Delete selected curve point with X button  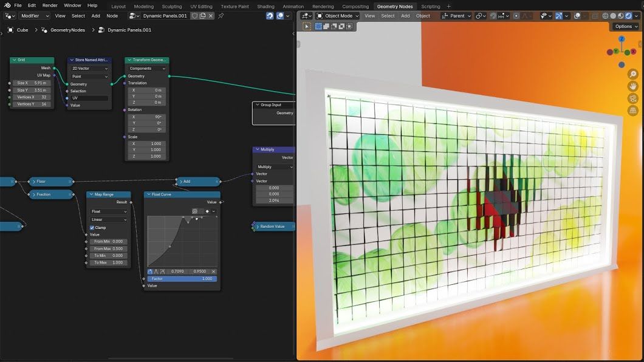point(214,271)
